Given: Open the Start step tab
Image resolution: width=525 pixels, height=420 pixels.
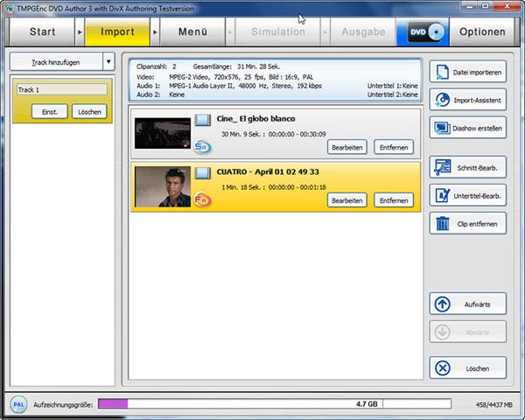Looking at the screenshot, I should pos(42,31).
